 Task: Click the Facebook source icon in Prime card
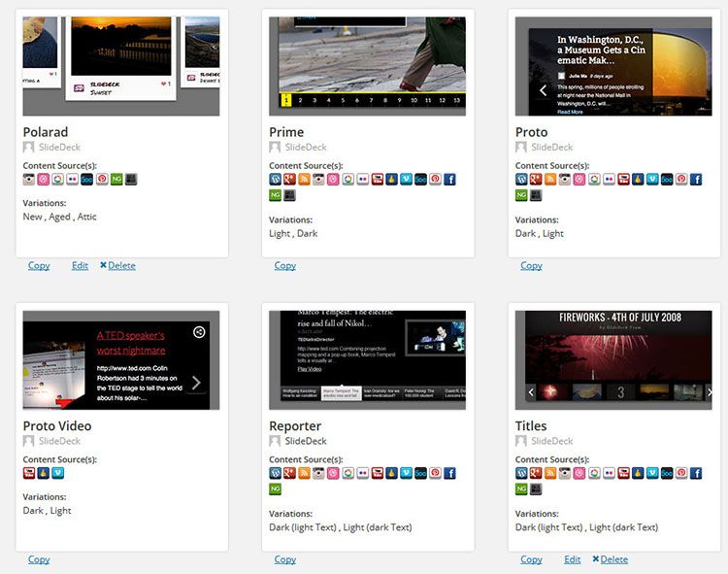pyautogui.click(x=449, y=180)
